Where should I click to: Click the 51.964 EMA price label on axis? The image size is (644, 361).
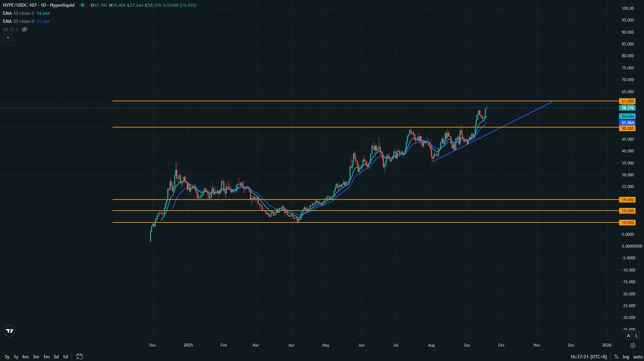point(627,122)
